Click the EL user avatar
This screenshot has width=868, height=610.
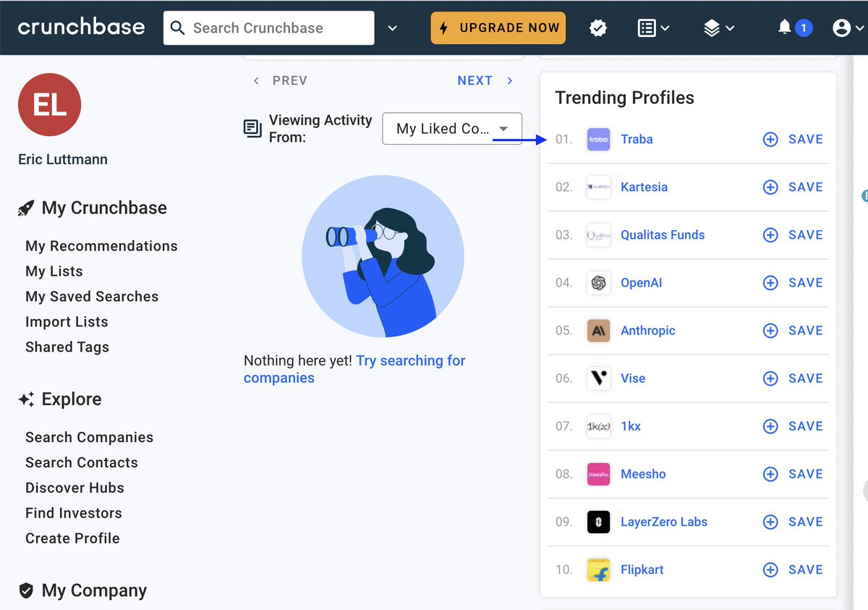(x=49, y=105)
